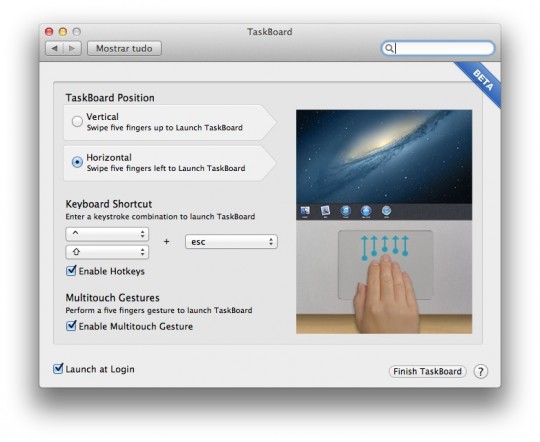The image size is (540, 442).
Task: Minimize the window with yellow button
Action: [63, 32]
